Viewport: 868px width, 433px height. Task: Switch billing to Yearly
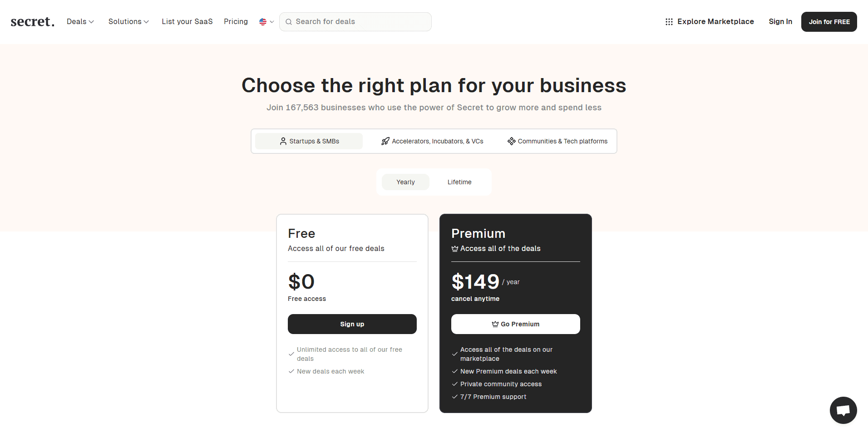pyautogui.click(x=405, y=182)
